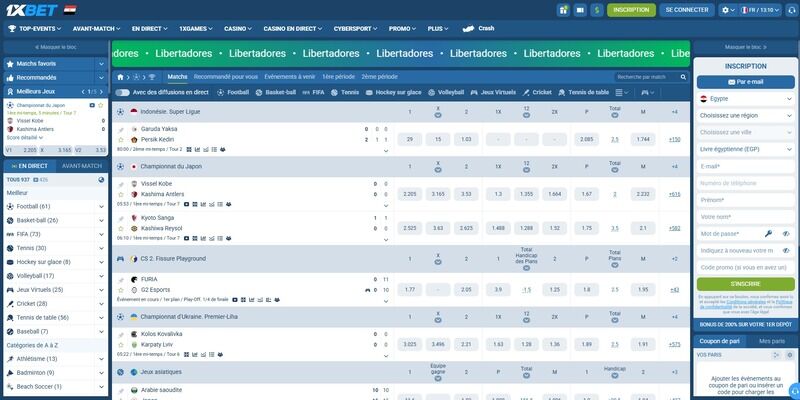Select the 'Mes paris' tab
Viewport: 800px width, 400px height.
pos(772,341)
